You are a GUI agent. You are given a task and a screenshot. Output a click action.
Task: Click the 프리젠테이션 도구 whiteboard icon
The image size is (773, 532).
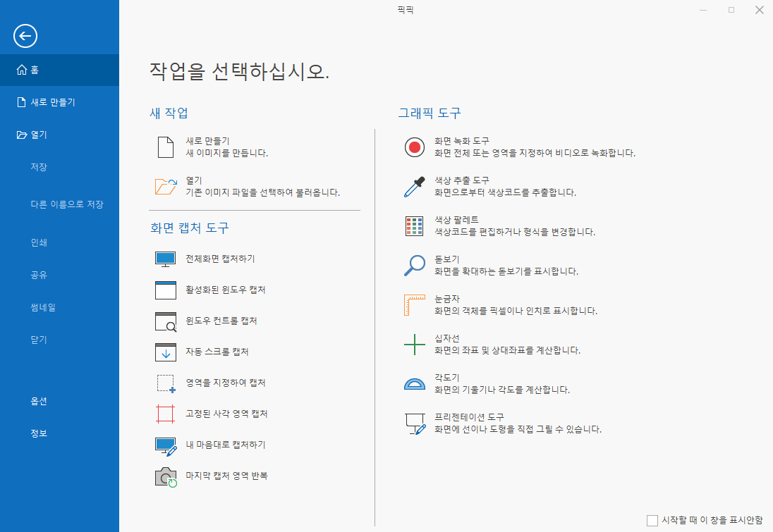pyautogui.click(x=415, y=423)
